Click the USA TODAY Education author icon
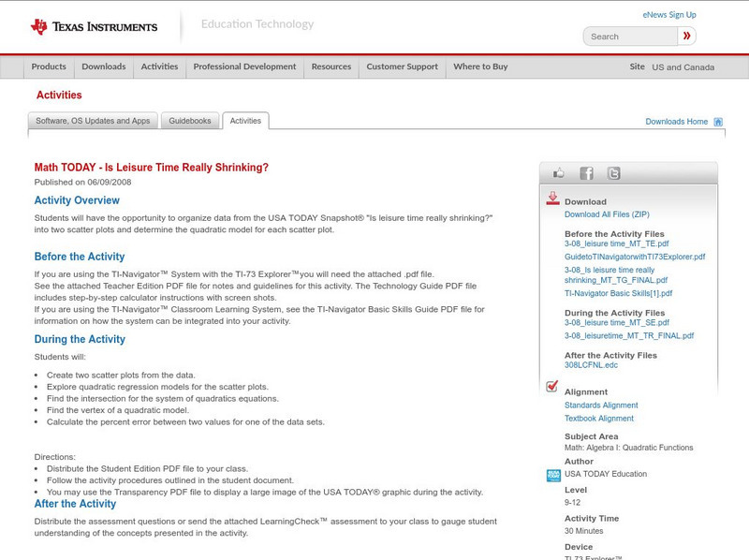The height and width of the screenshot is (560, 749). click(x=553, y=476)
